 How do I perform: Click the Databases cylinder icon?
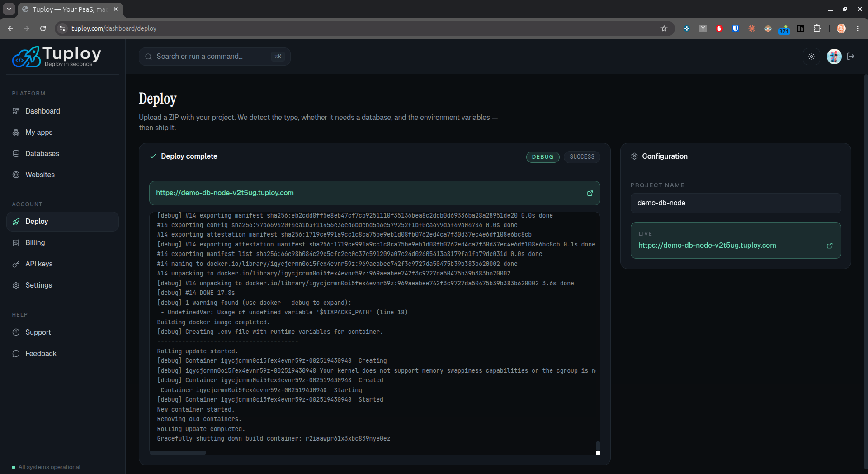(x=16, y=154)
